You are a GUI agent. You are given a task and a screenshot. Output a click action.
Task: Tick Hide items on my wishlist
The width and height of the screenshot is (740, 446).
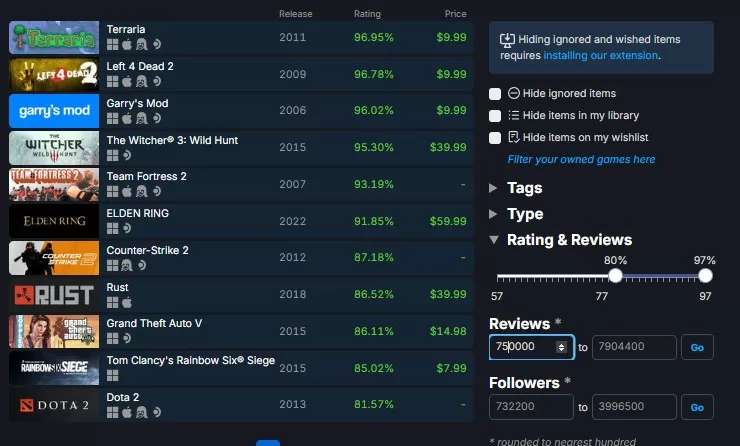[495, 137]
